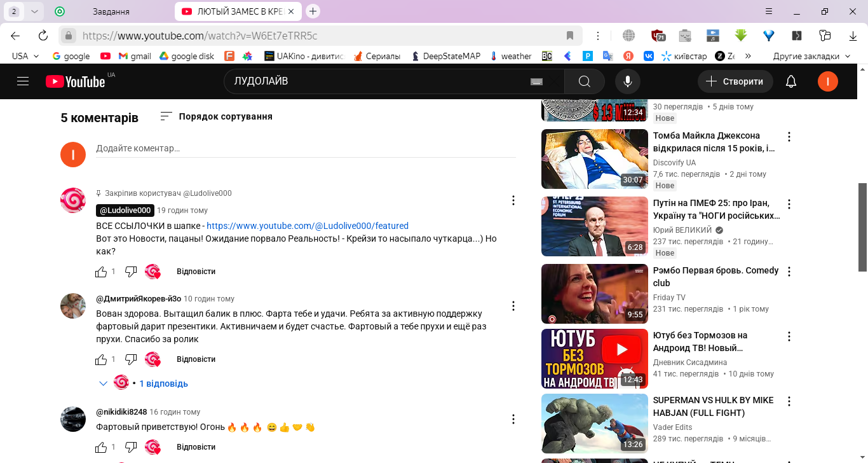Open the DeepStateMAP bookmark
868x463 pixels.
click(x=445, y=56)
